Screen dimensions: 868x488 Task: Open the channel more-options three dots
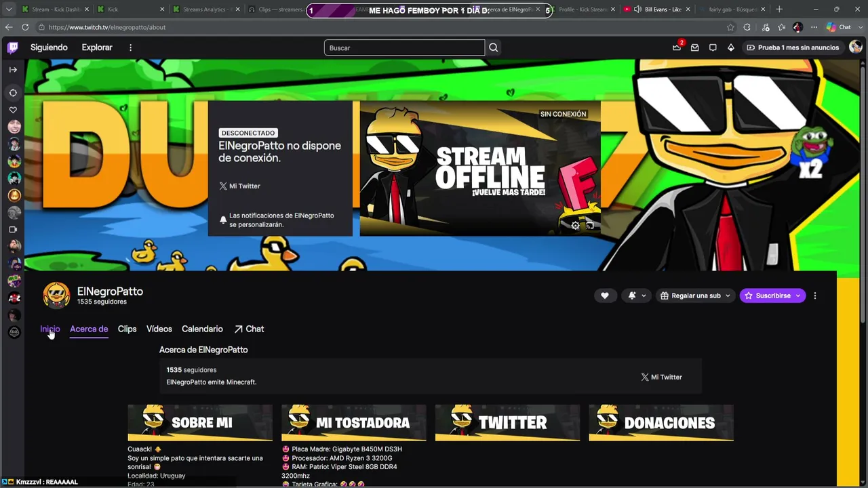pos(815,296)
